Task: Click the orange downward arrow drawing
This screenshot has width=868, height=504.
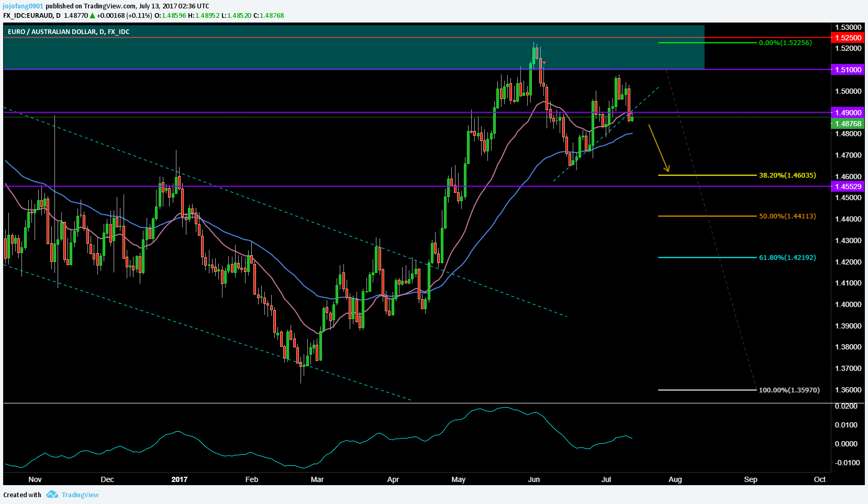Action: (659, 148)
